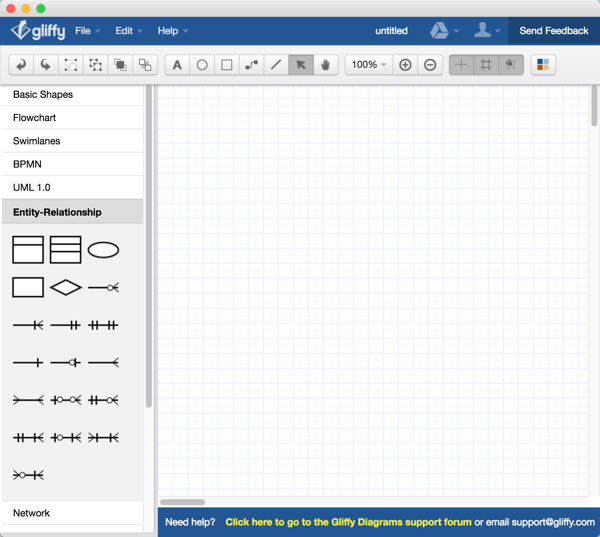Open the 100% zoom level dropdown

tap(368, 65)
